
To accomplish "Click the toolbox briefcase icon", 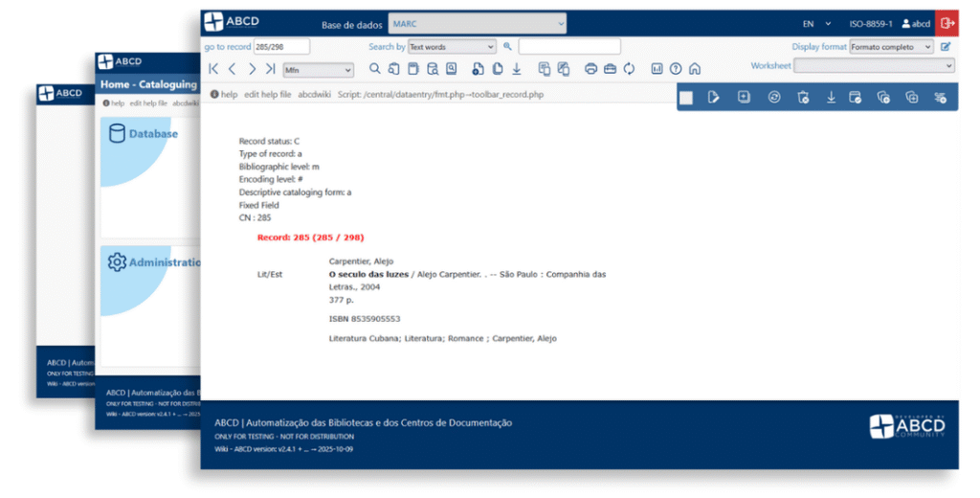I will pyautogui.click(x=610, y=69).
